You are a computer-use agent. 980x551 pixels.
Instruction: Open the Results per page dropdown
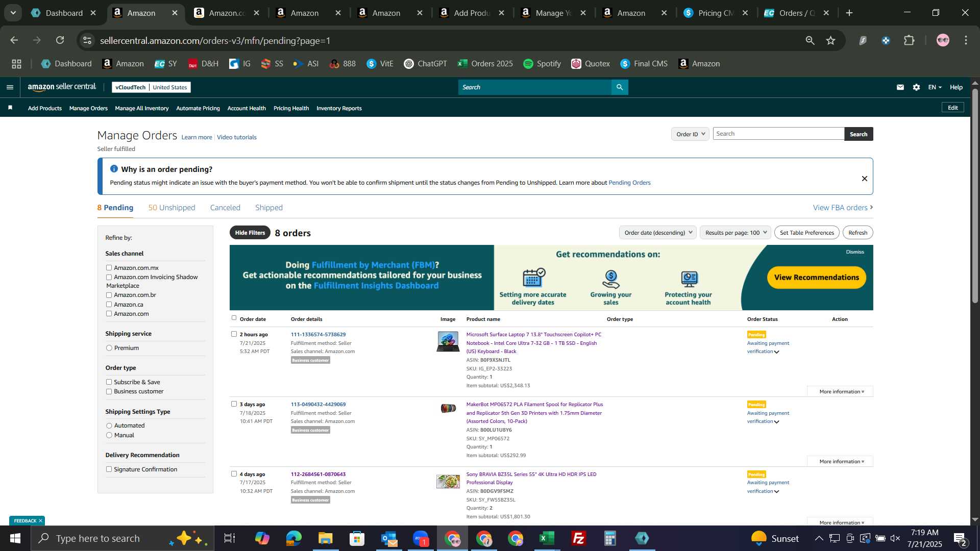[x=736, y=233]
